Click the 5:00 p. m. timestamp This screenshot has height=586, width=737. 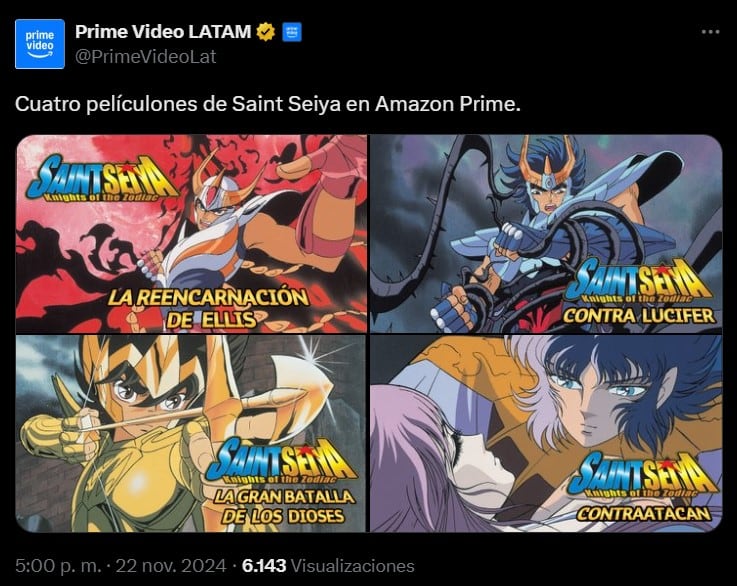(x=58, y=565)
